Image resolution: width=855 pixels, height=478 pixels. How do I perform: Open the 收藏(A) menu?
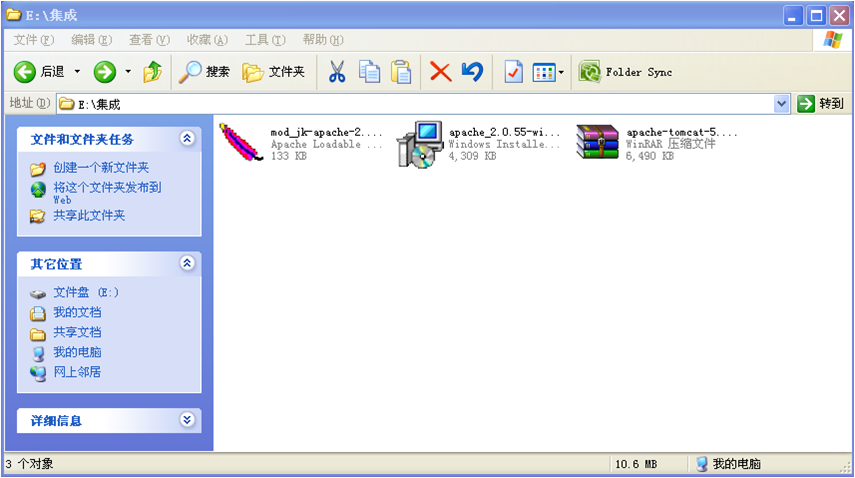point(207,40)
